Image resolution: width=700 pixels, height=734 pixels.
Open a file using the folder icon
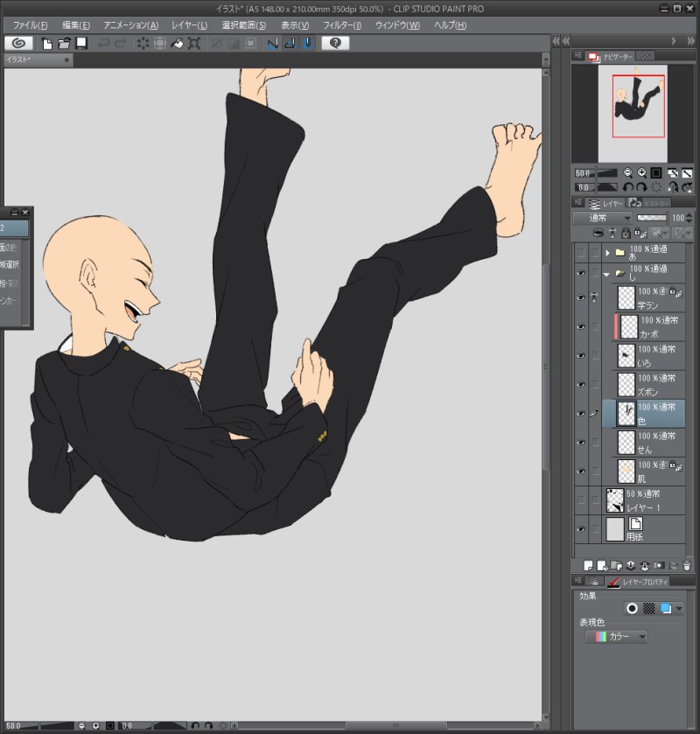pos(64,44)
